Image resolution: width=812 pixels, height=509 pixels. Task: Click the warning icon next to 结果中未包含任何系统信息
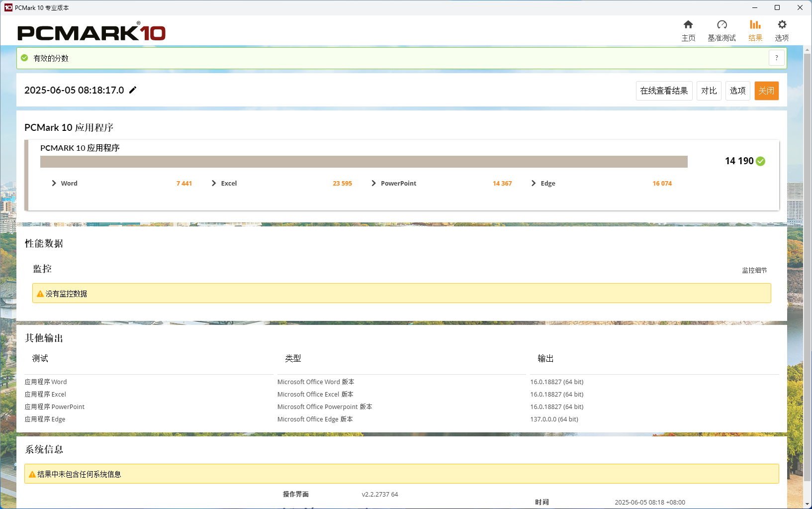pyautogui.click(x=32, y=474)
